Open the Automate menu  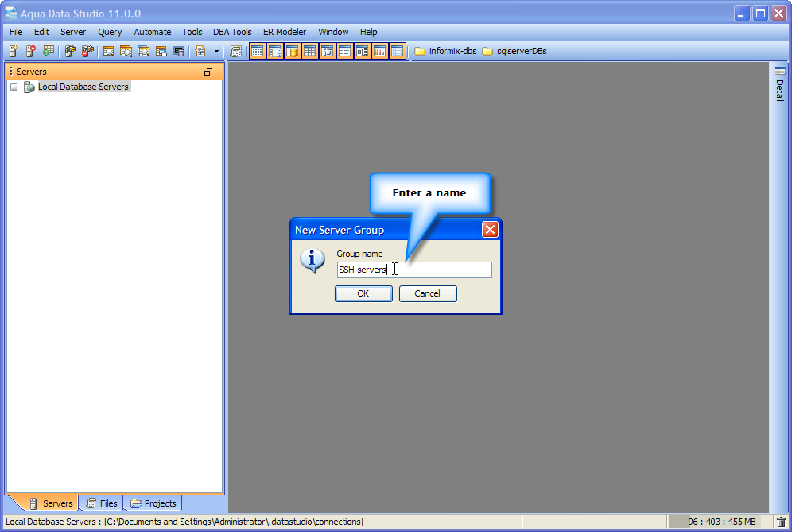[153, 32]
